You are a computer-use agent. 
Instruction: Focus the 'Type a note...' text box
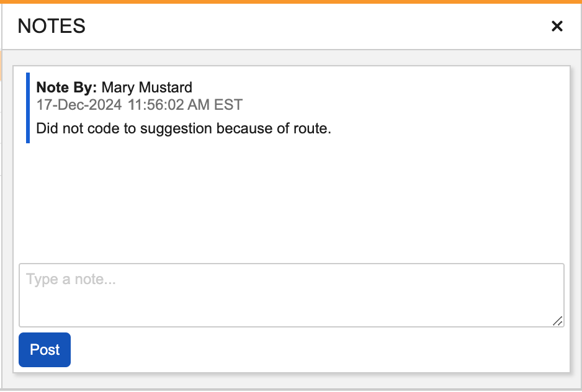click(x=291, y=295)
